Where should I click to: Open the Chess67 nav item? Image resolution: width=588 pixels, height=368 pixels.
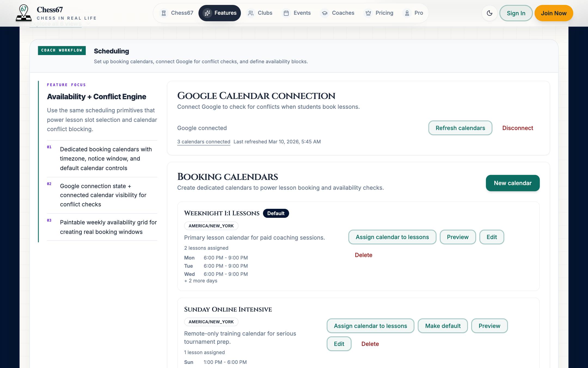click(x=177, y=13)
